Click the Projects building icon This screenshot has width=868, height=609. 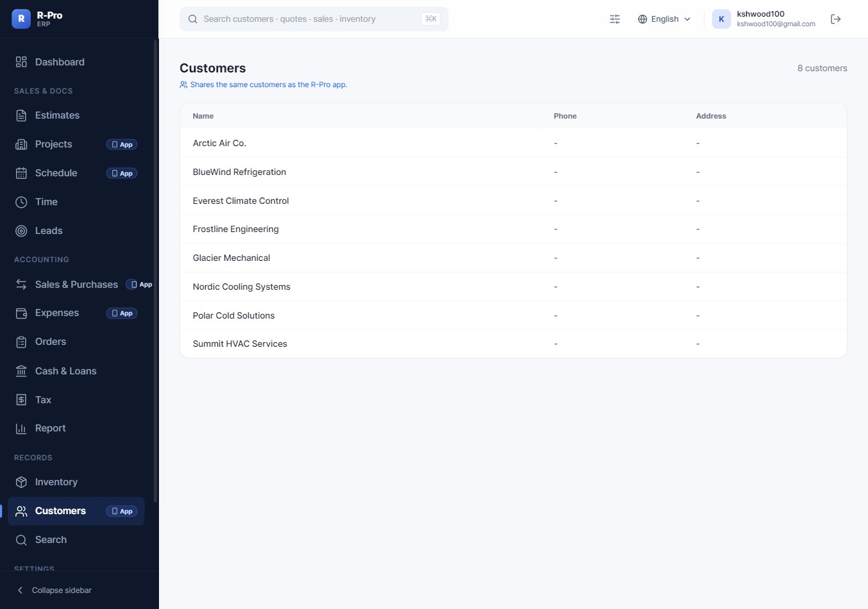click(x=21, y=144)
